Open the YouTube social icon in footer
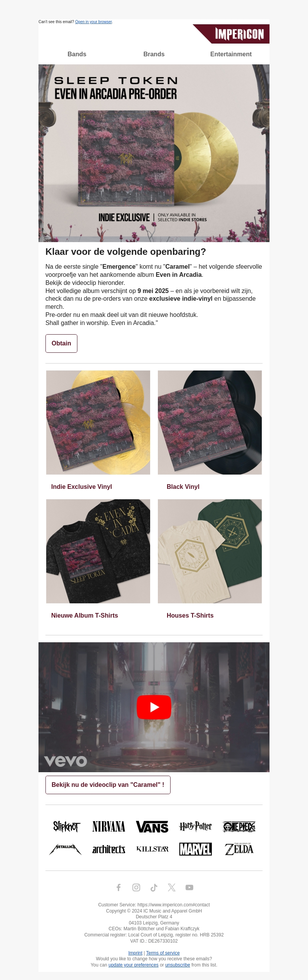The width and height of the screenshot is (308, 980). tap(189, 887)
